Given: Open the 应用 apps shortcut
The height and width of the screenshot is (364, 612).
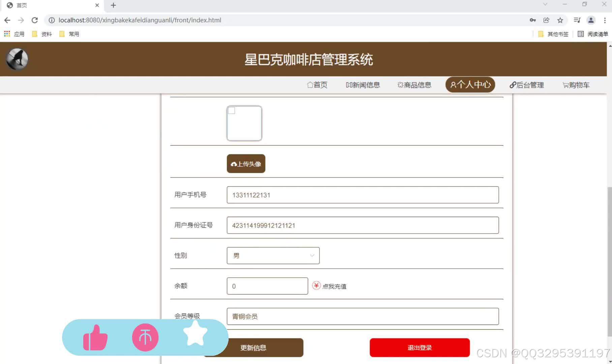Looking at the screenshot, I should 14,34.
